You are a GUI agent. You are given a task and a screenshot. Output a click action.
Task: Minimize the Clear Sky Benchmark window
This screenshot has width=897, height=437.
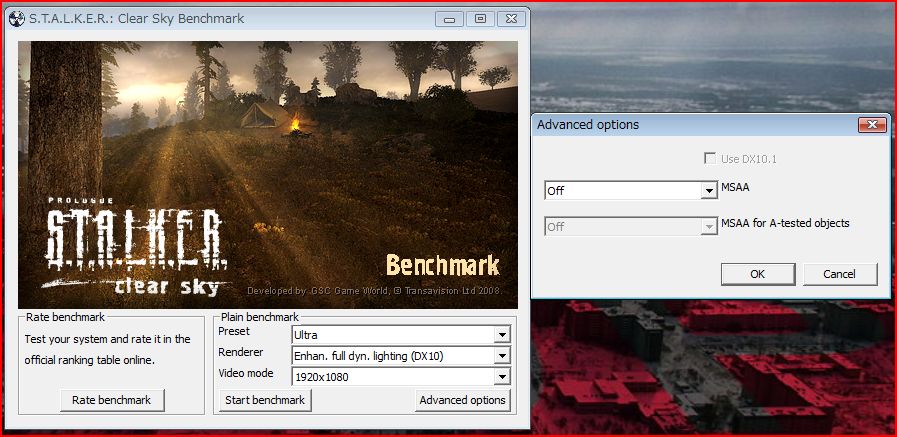(449, 19)
